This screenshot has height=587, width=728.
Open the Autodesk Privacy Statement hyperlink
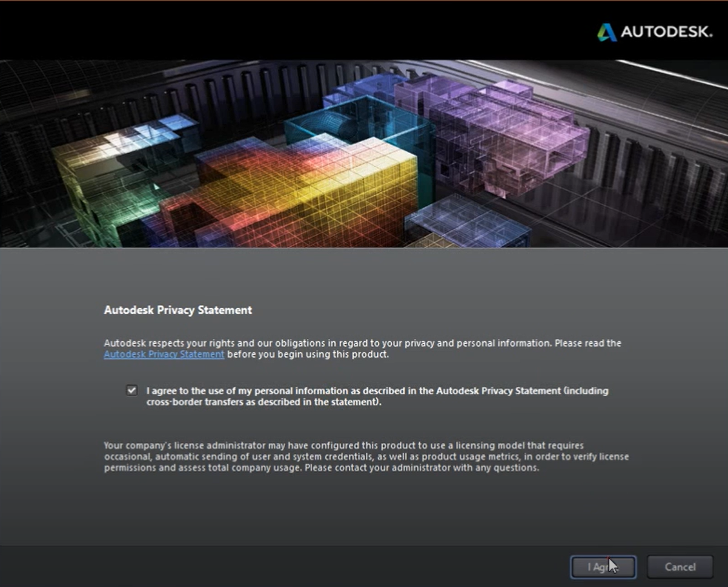click(x=164, y=355)
